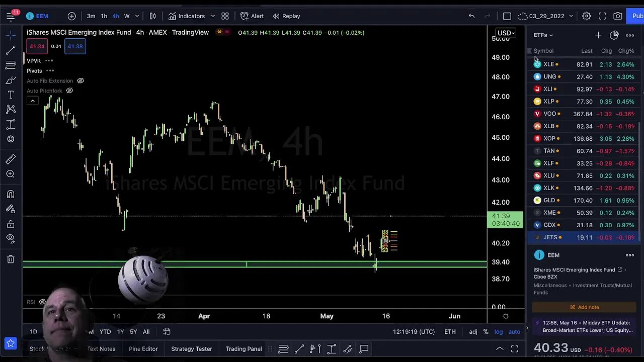The width and height of the screenshot is (644, 362).
Task: Open the select layout square icon
Action: (x=507, y=16)
